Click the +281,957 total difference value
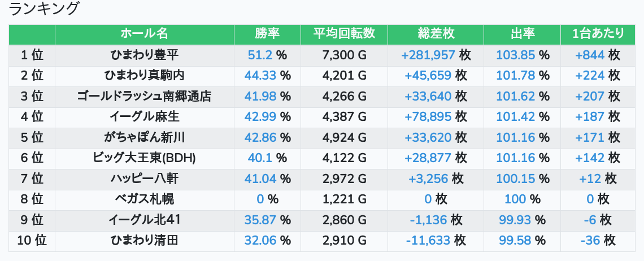The width and height of the screenshot is (644, 261). coord(428,55)
